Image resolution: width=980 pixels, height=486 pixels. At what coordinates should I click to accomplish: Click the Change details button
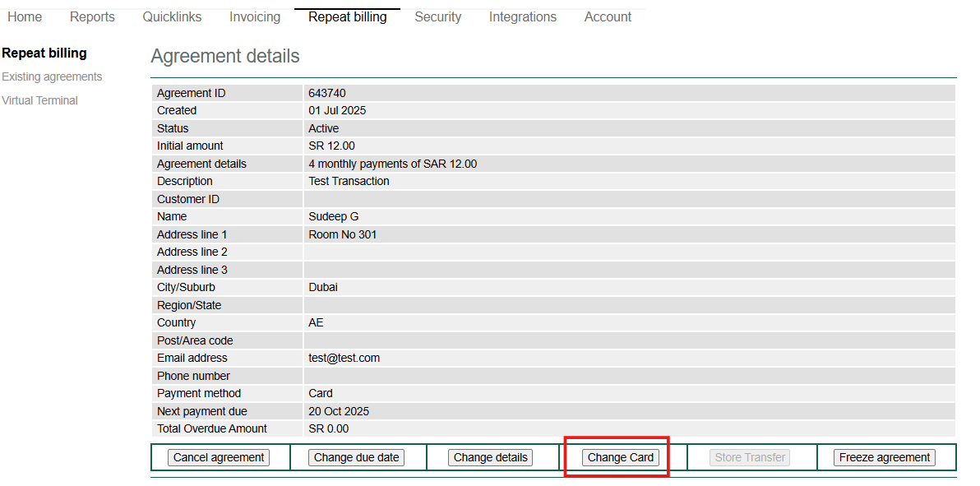(x=491, y=458)
